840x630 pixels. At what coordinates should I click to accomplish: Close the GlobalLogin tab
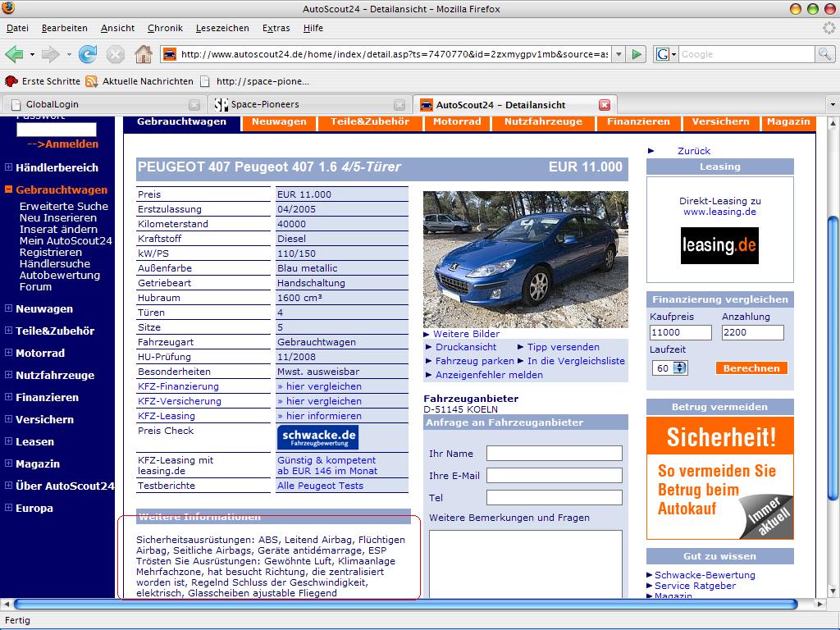pos(194,105)
